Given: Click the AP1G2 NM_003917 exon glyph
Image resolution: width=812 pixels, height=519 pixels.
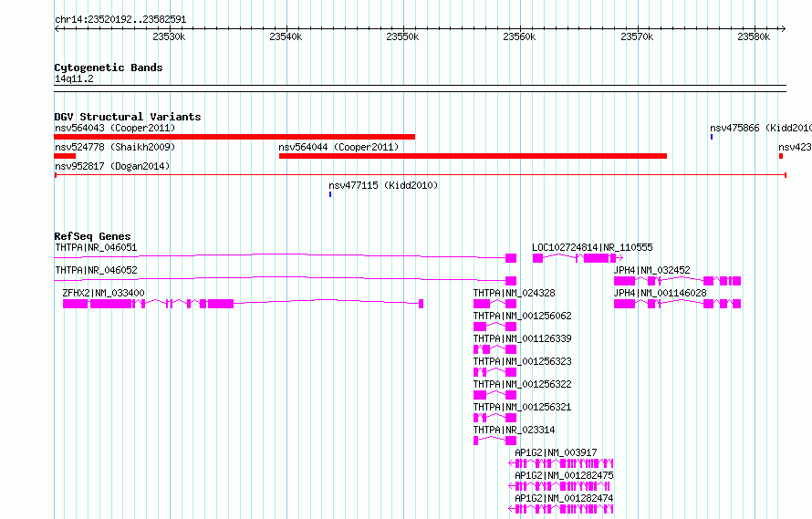Looking at the screenshot, I should (x=561, y=463).
